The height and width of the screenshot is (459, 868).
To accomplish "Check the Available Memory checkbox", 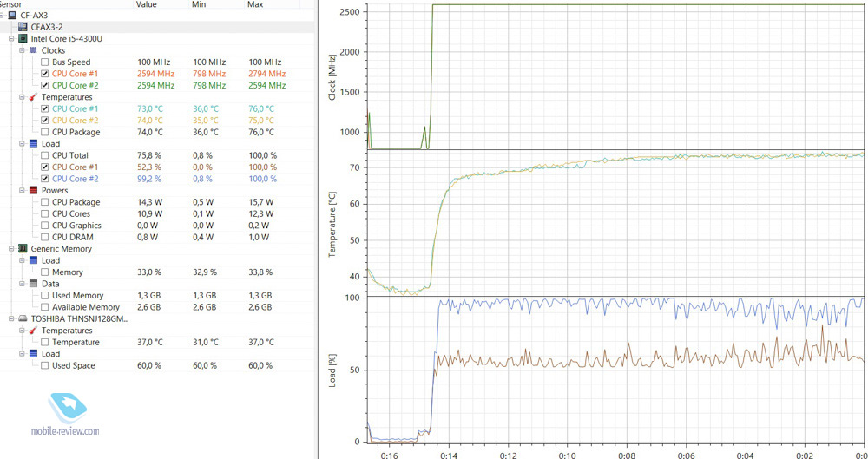I will [45, 307].
